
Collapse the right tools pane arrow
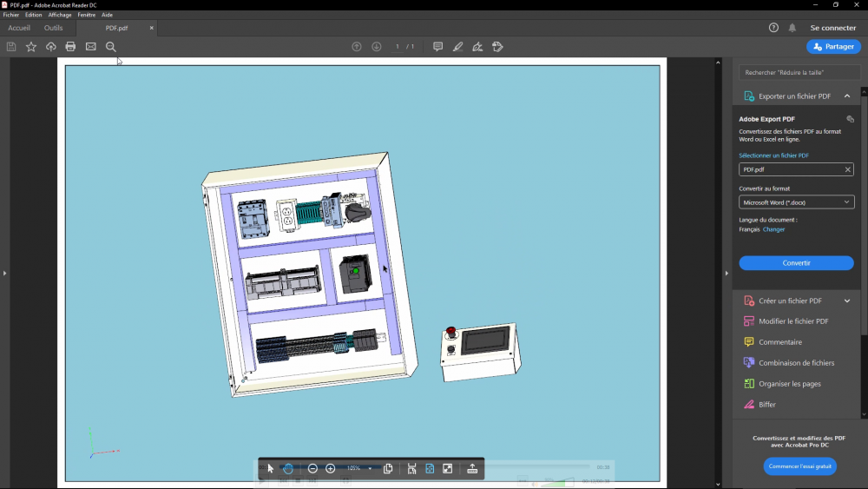(x=727, y=273)
